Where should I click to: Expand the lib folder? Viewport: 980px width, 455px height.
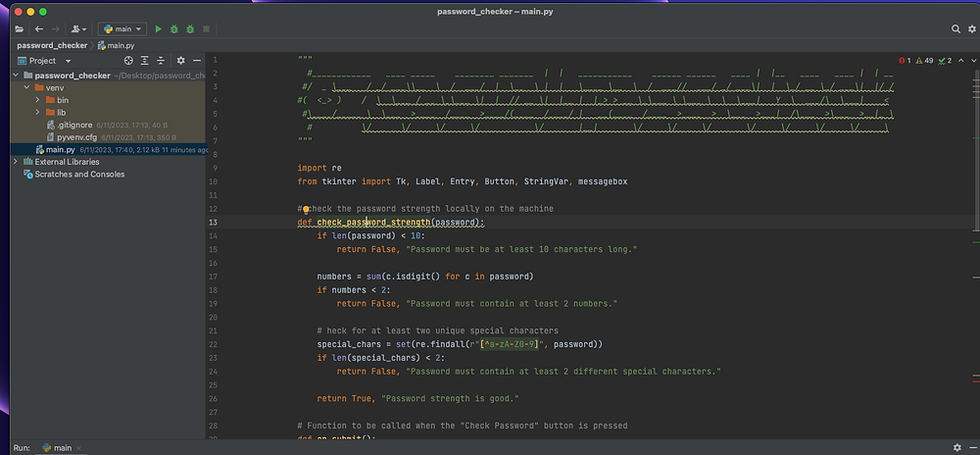[37, 113]
